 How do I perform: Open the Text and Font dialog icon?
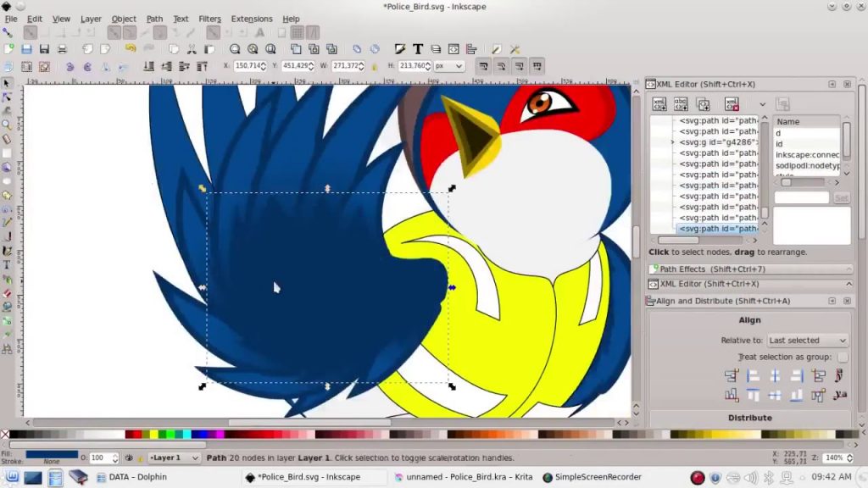coord(418,49)
